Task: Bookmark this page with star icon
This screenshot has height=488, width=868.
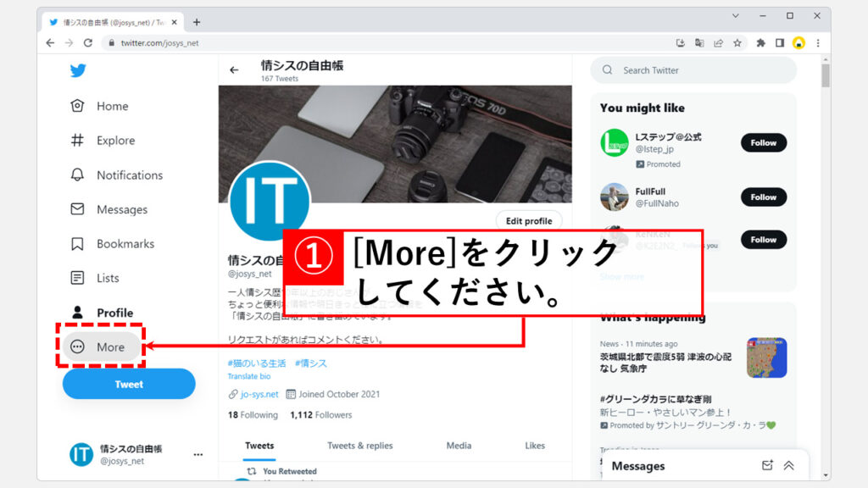Action: [x=737, y=42]
